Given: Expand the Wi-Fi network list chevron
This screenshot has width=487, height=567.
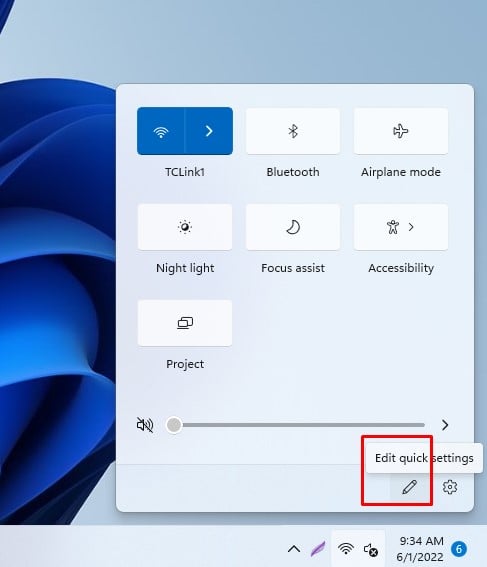Looking at the screenshot, I should [x=209, y=131].
